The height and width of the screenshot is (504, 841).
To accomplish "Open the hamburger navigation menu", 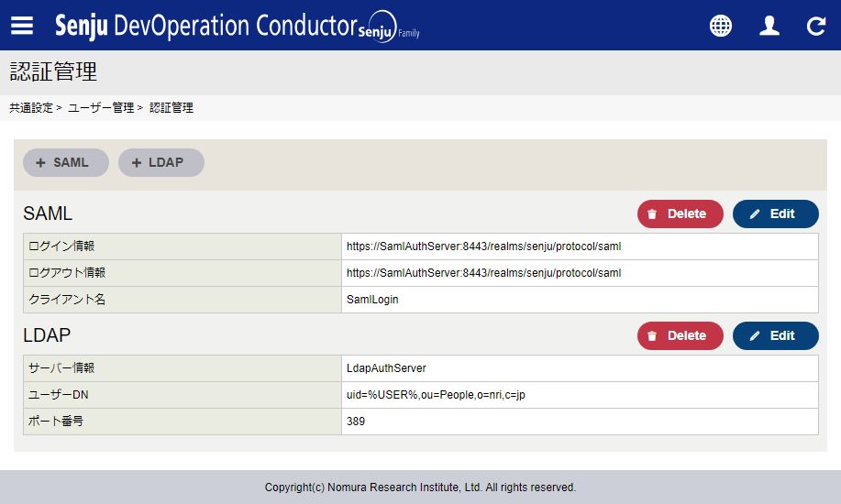I will tap(22, 26).
